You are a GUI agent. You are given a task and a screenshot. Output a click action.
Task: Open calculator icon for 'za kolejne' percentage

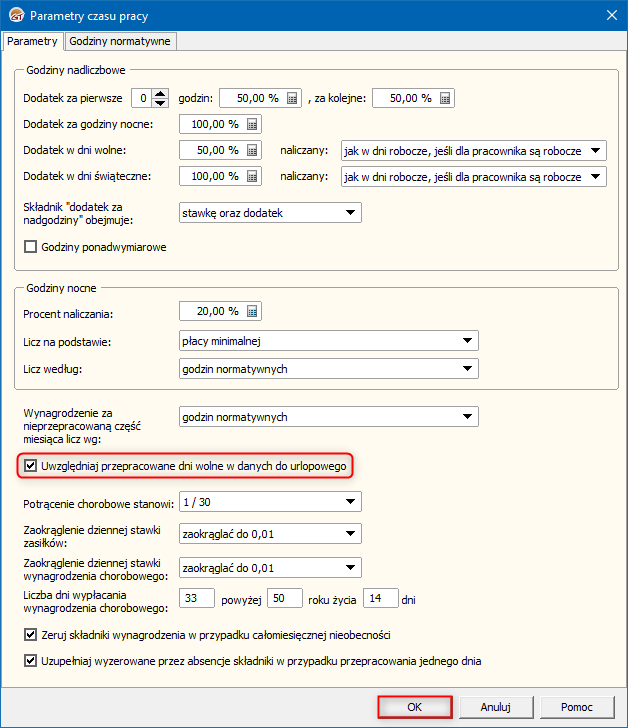[445, 98]
